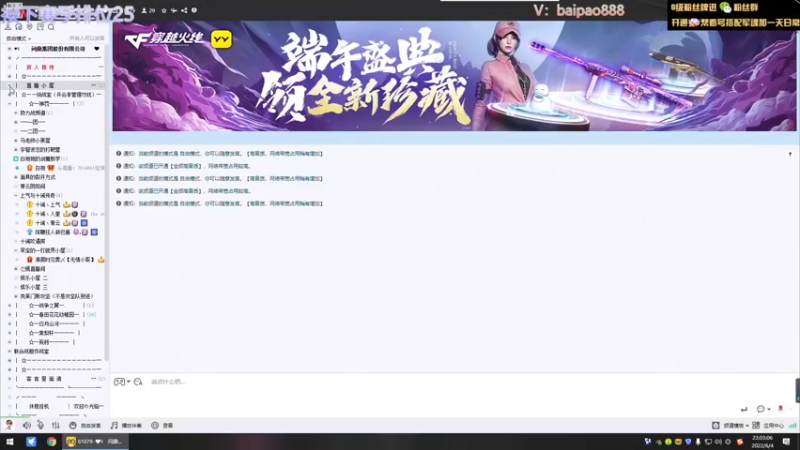Open the more dots on 直播小屋 row
800x450 pixels.
(93, 85)
